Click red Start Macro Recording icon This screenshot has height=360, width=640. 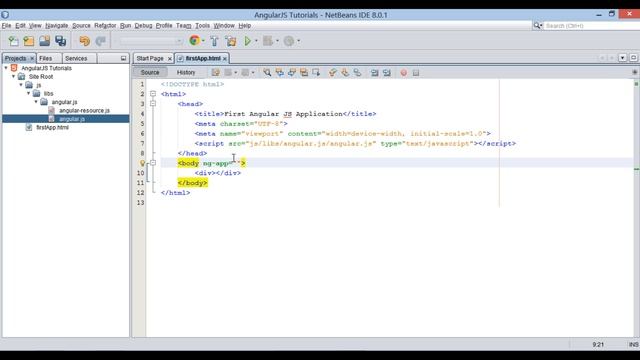[x=404, y=73]
